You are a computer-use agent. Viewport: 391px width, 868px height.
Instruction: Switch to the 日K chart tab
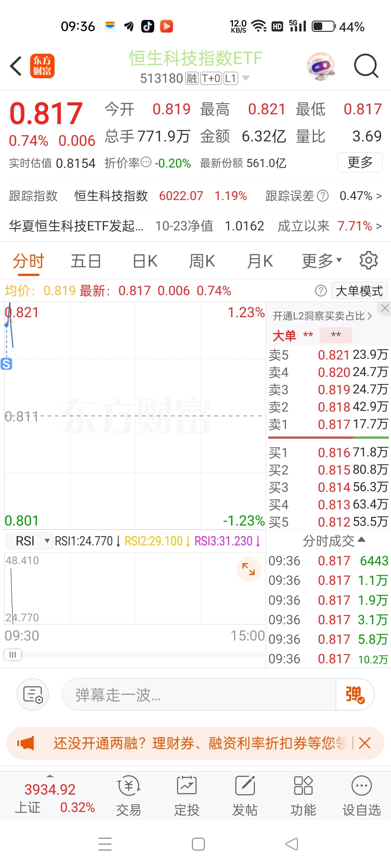pyautogui.click(x=145, y=261)
